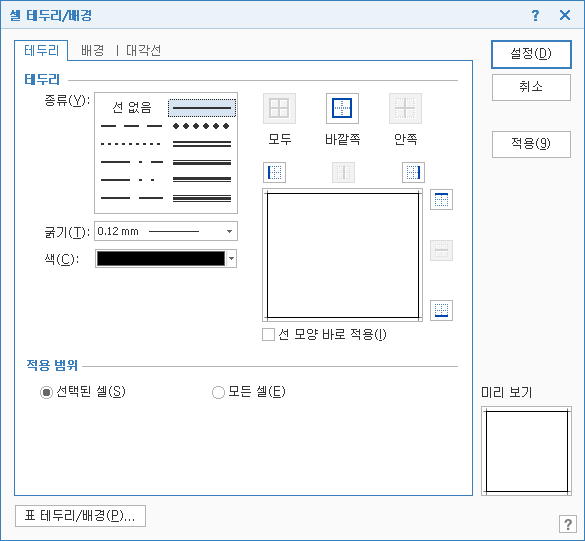585x541 pixels.
Task: Toggle horizontal middle border line icon
Action: [441, 250]
